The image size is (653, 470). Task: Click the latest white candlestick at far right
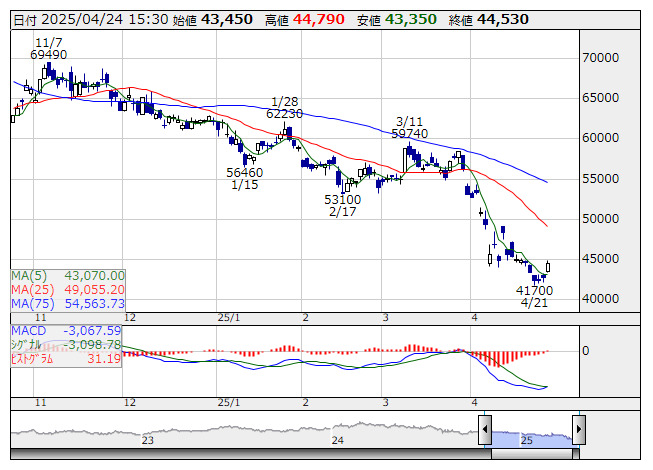pos(548,267)
